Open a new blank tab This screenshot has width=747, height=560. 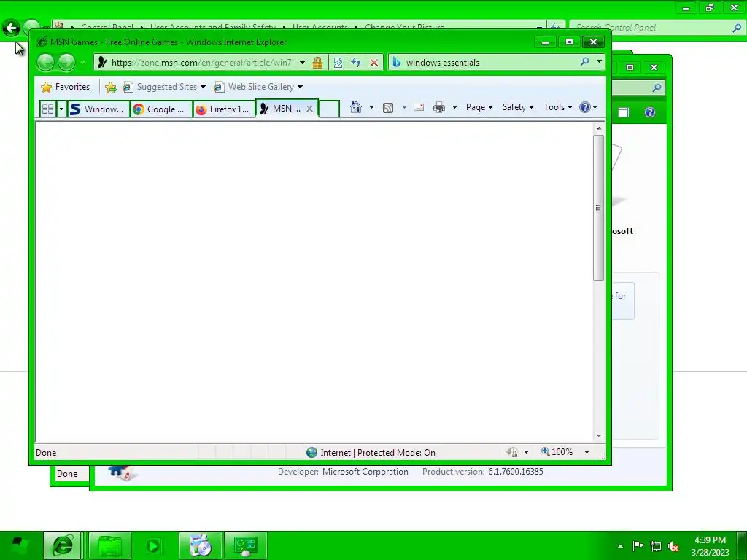pos(329,109)
